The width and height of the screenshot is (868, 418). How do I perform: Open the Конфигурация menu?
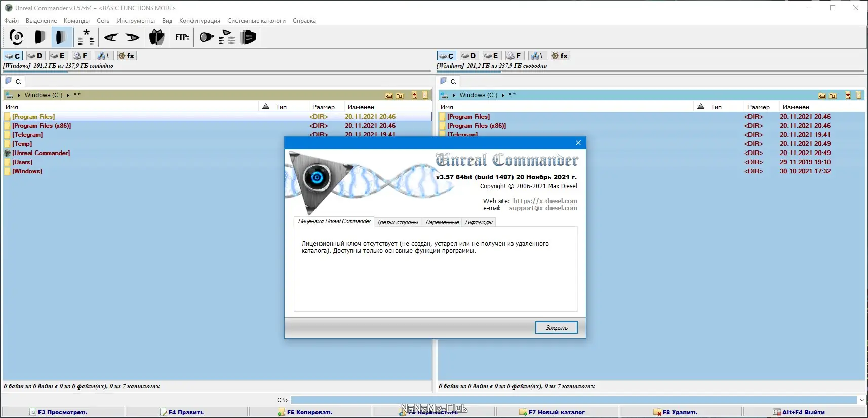[200, 21]
